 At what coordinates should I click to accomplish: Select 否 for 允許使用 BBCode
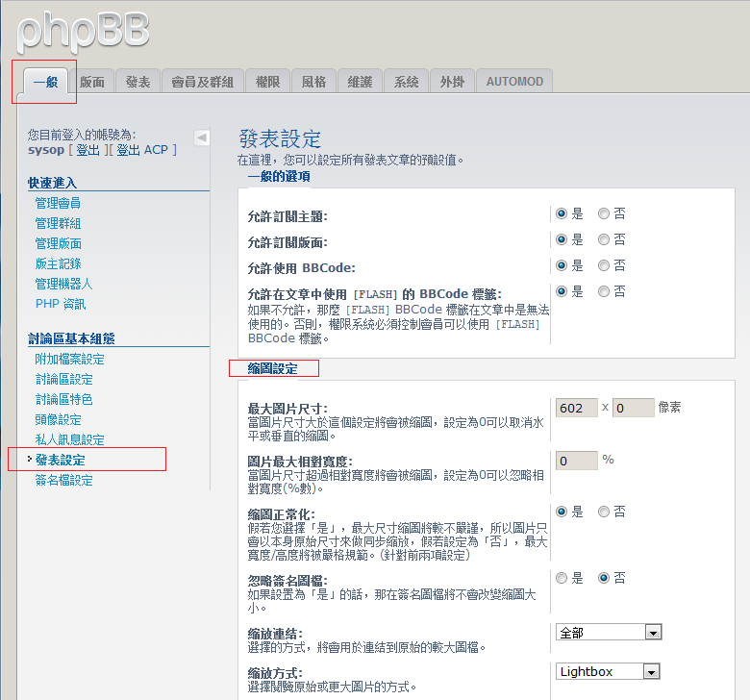(x=604, y=265)
